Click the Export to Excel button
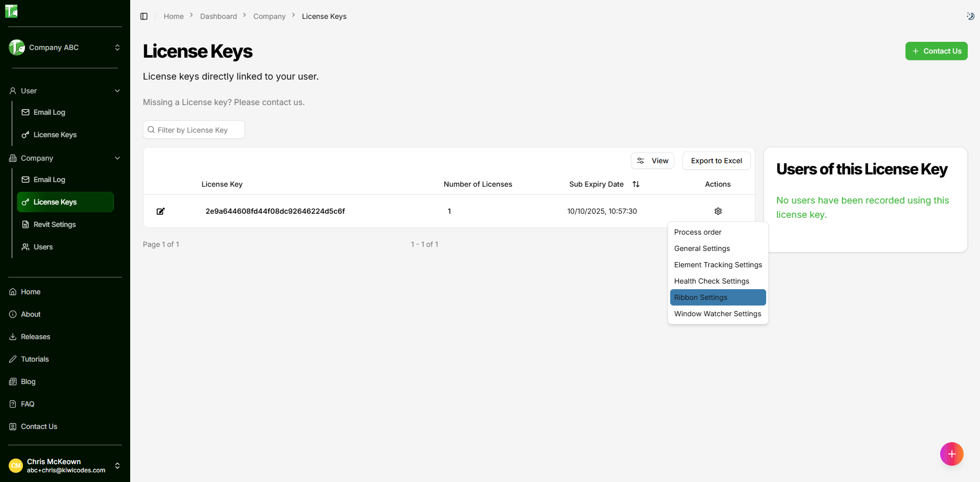The image size is (980, 482). click(716, 161)
